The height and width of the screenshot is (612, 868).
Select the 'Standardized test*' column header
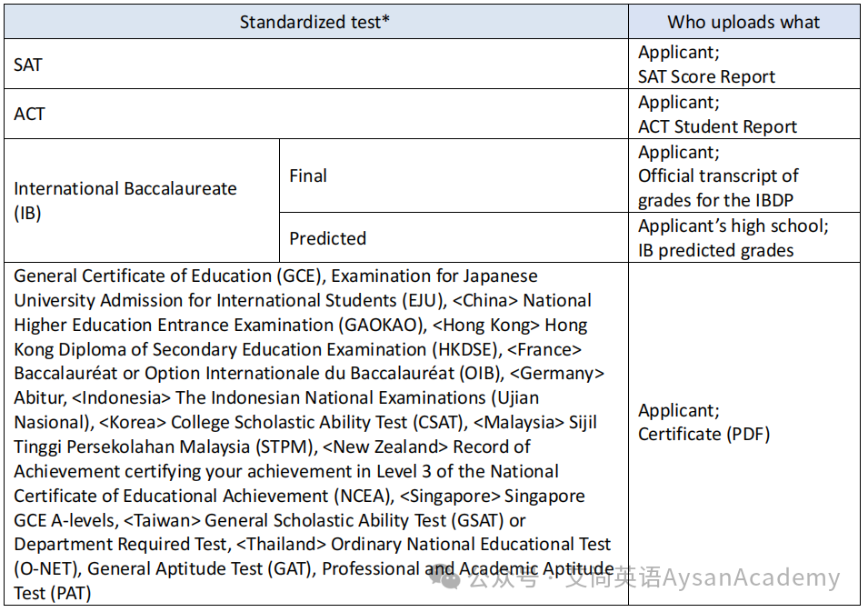point(316,22)
